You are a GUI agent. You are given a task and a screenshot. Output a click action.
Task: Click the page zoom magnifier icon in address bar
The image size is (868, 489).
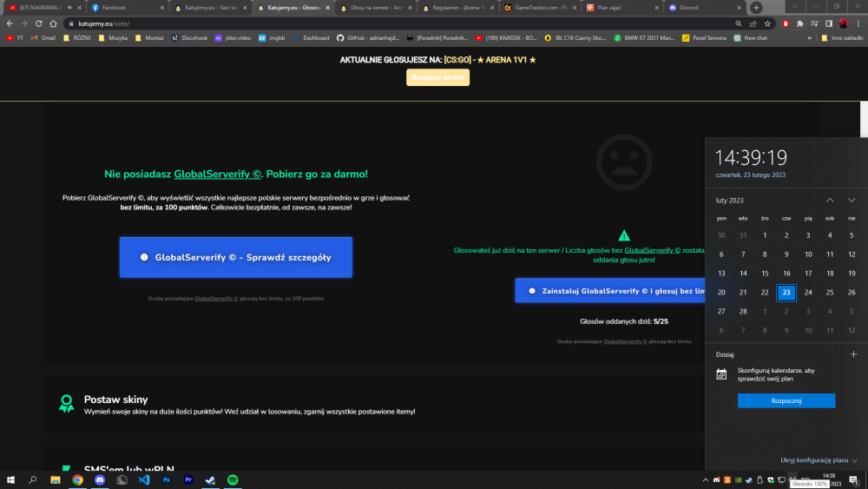(739, 23)
